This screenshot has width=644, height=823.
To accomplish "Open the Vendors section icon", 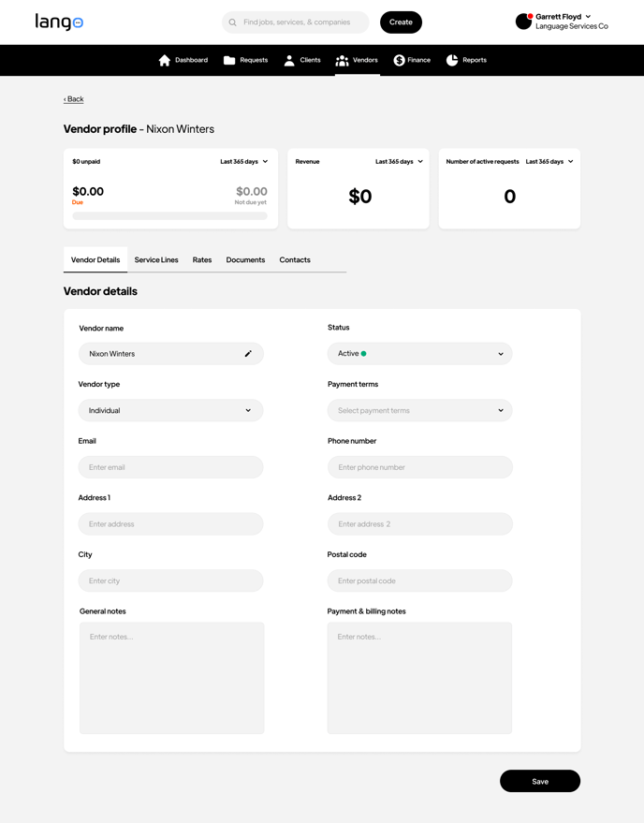I will 342,59.
